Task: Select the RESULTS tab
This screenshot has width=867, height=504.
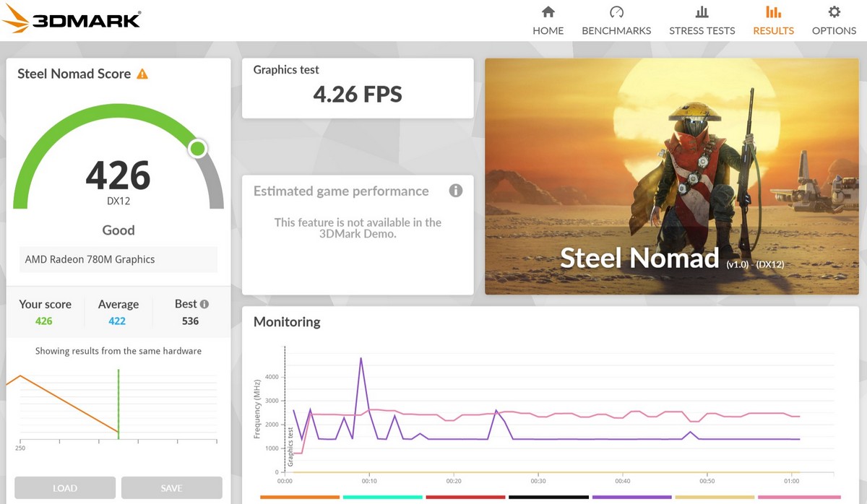Action: [x=773, y=20]
